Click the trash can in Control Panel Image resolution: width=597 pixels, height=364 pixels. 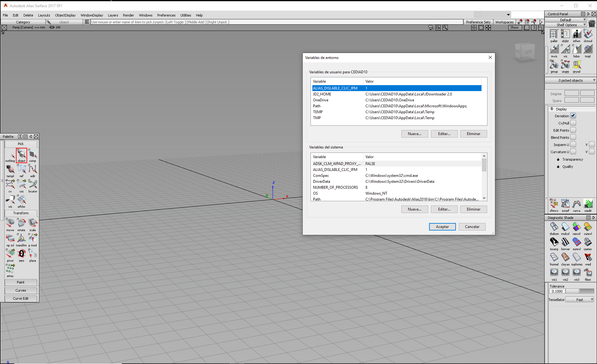pyautogui.click(x=592, y=23)
